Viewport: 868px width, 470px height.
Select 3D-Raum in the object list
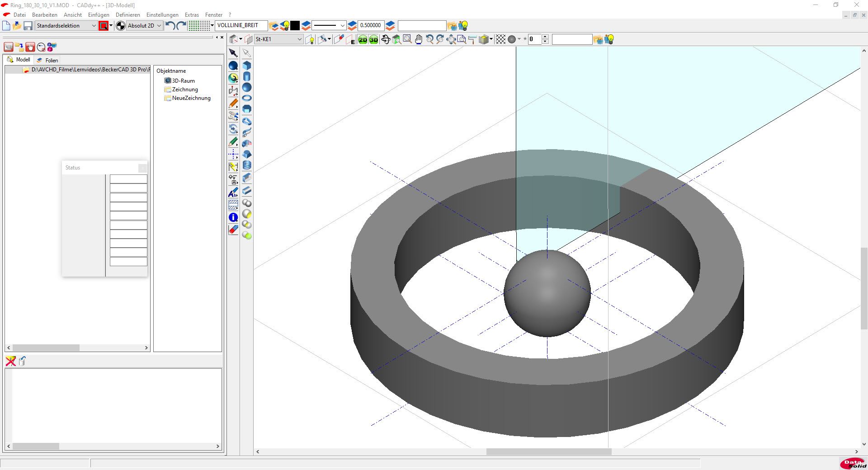point(183,81)
